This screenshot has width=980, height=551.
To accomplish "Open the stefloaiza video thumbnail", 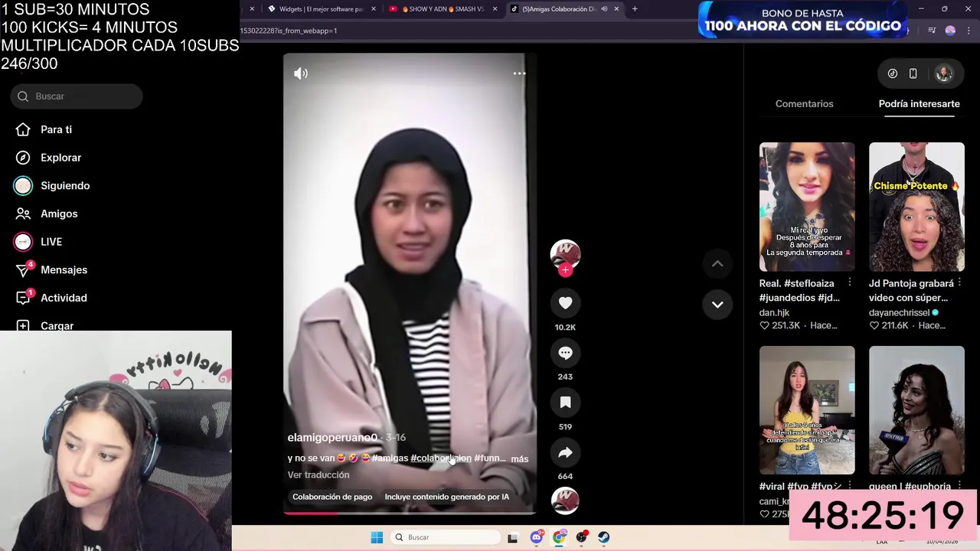I will [x=807, y=207].
